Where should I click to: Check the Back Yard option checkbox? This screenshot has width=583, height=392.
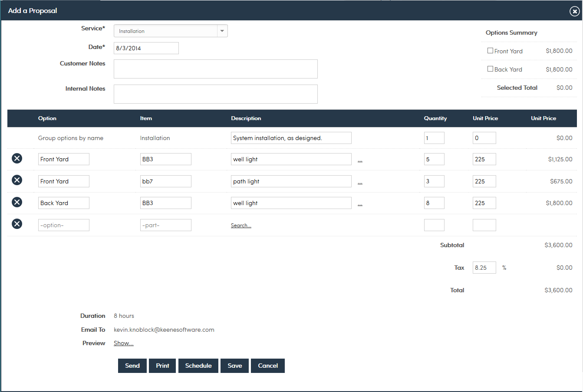(490, 69)
